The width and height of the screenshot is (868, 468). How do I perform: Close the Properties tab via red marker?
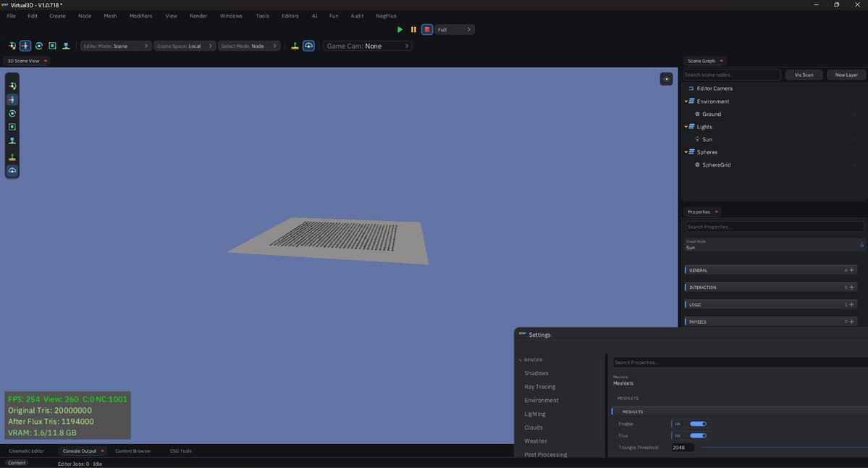[x=716, y=212]
